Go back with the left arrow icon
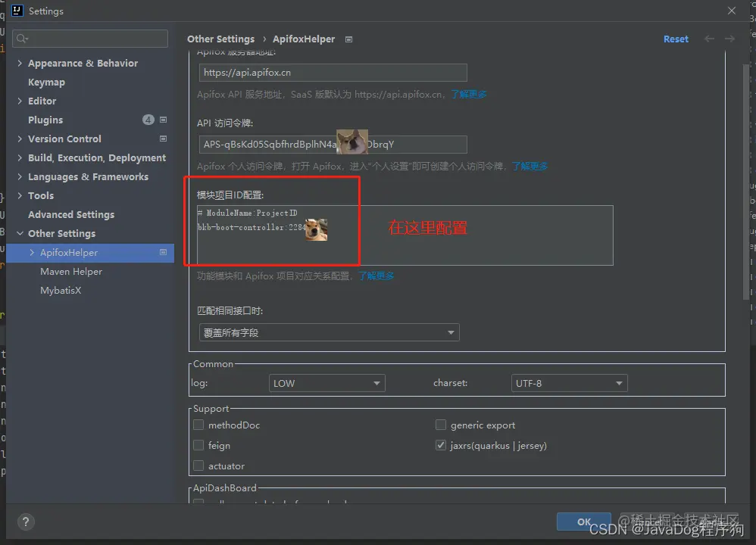The image size is (756, 545). click(709, 39)
